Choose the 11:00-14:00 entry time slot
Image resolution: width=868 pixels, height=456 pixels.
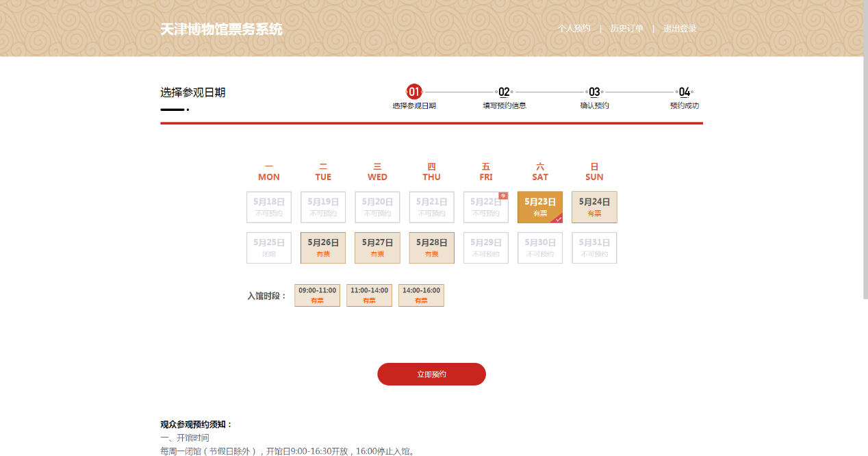pyautogui.click(x=369, y=295)
